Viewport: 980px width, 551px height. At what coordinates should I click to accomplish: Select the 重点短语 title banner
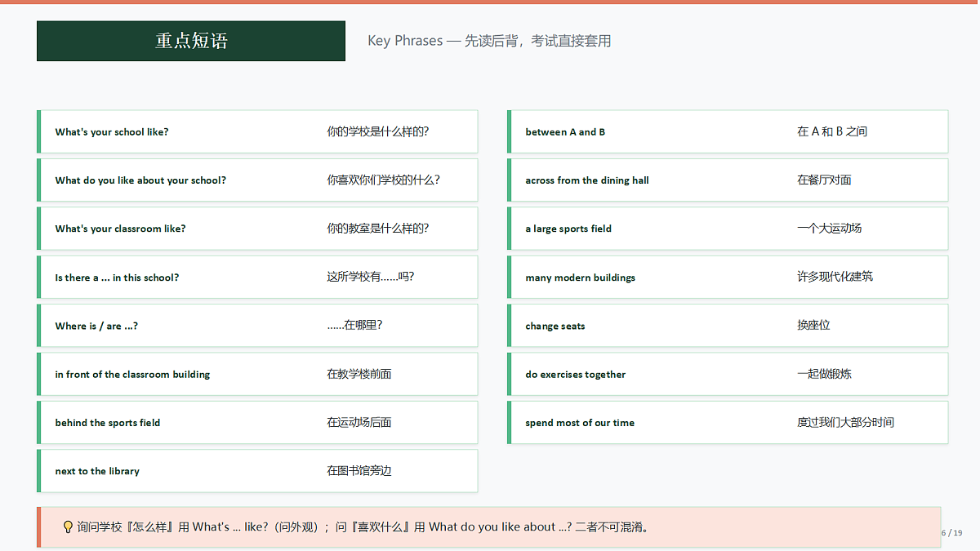tap(191, 41)
